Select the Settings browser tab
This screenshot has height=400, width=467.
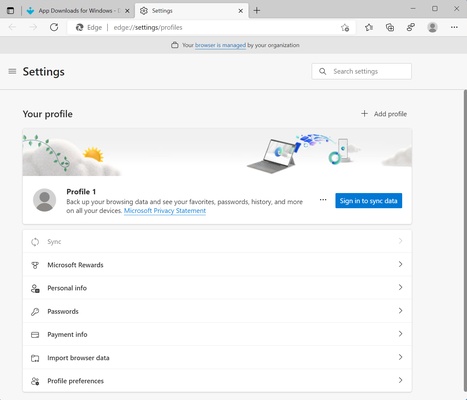click(x=192, y=11)
